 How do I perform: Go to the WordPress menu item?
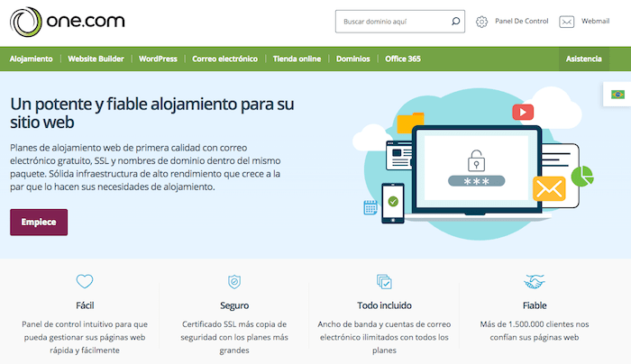(158, 59)
